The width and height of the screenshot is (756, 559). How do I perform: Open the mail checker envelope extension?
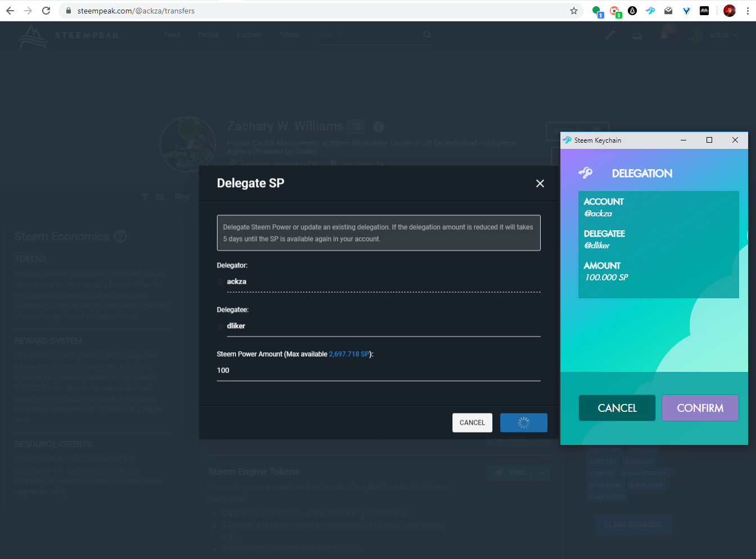point(668,11)
